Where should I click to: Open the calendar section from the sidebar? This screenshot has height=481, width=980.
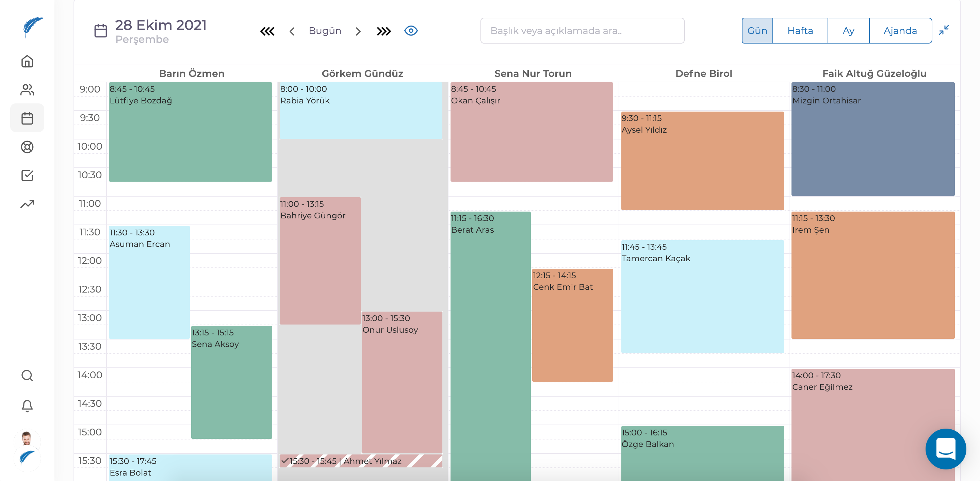[x=27, y=118]
